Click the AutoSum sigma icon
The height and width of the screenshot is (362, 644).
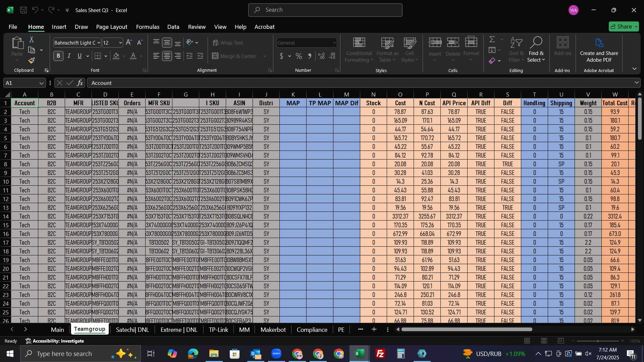click(x=492, y=40)
